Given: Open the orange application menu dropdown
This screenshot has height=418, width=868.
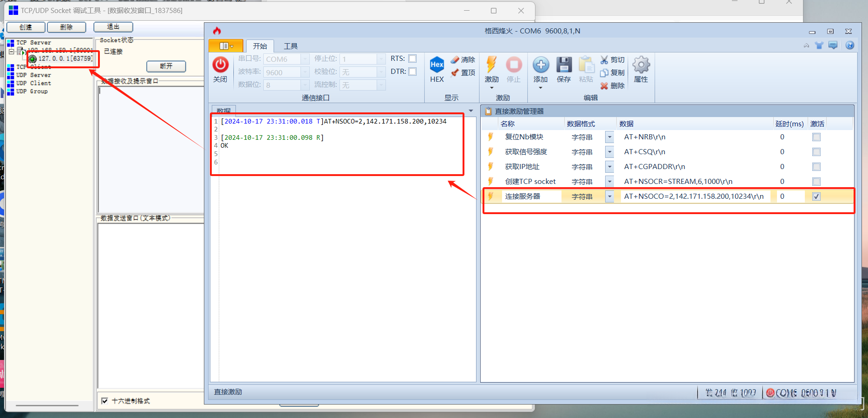Looking at the screenshot, I should coord(226,46).
